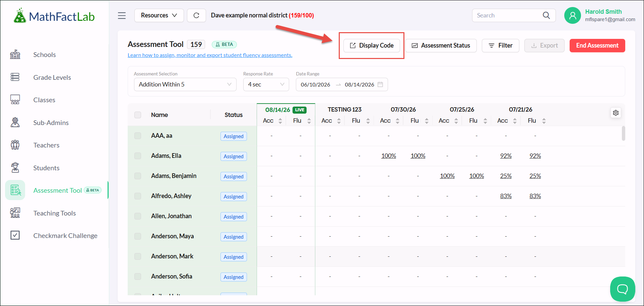Screen dimensions: 644x306
Task: Click the Teachers group icon
Action: point(15,145)
